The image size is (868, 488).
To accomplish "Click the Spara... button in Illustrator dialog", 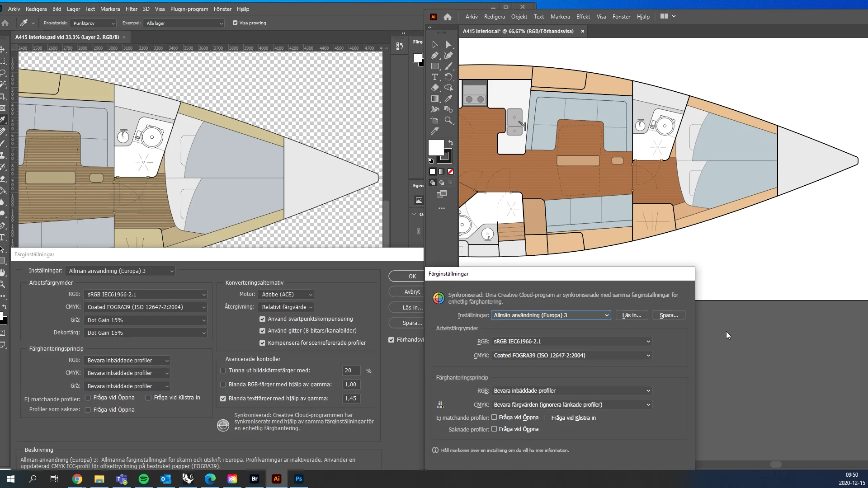I will [669, 315].
